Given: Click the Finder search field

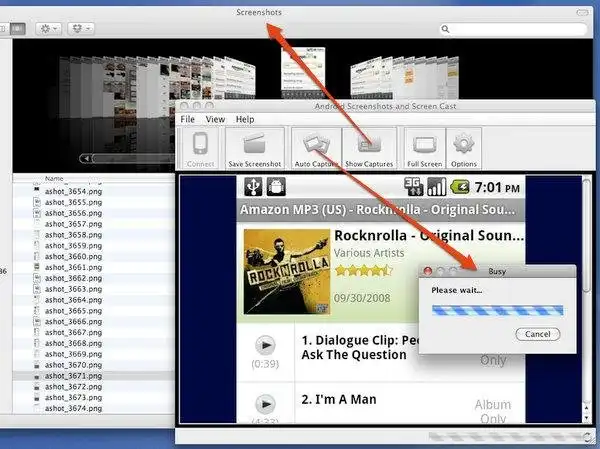Looking at the screenshot, I should pyautogui.click(x=514, y=29).
